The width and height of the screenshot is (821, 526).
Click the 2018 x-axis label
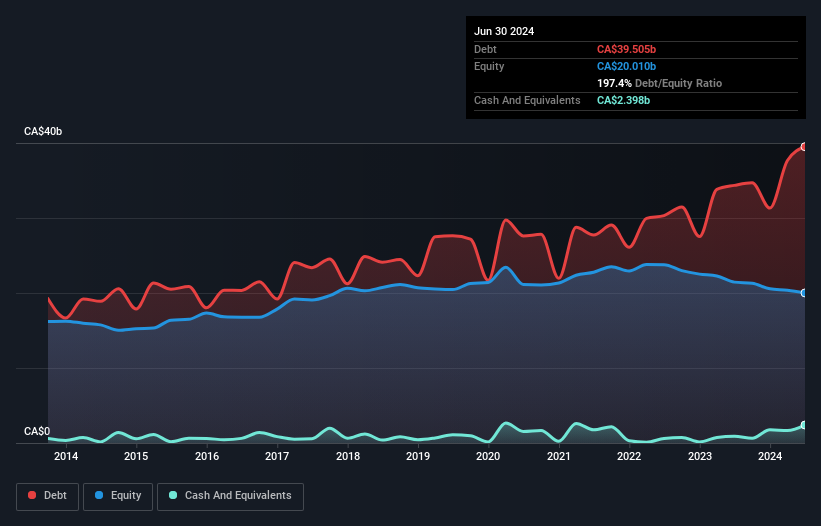click(348, 456)
